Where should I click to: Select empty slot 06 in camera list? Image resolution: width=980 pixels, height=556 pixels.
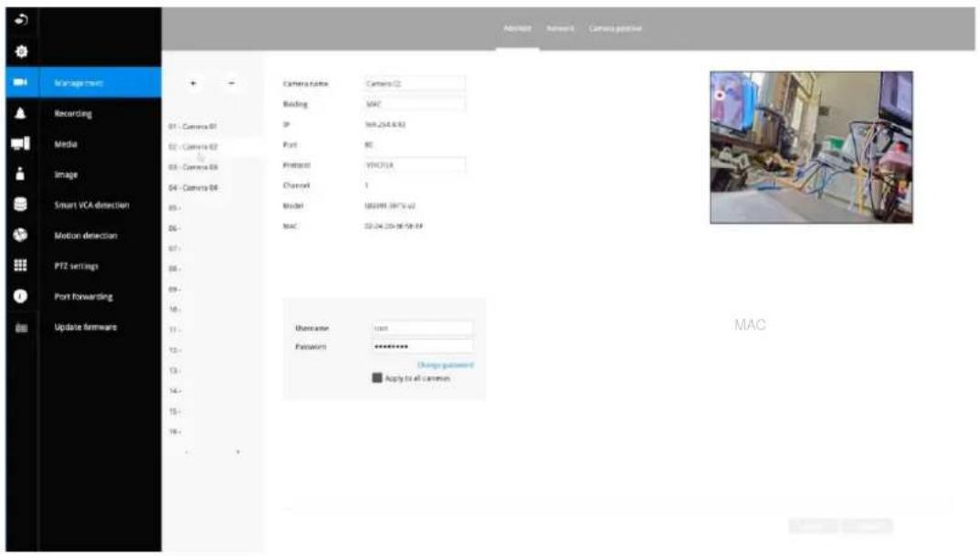[x=175, y=228]
